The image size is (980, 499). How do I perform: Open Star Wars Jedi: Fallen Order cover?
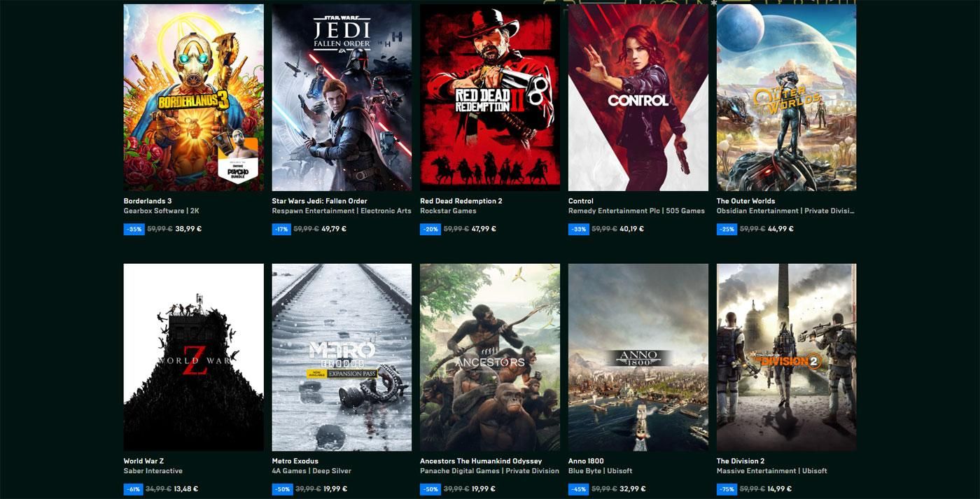pos(342,97)
